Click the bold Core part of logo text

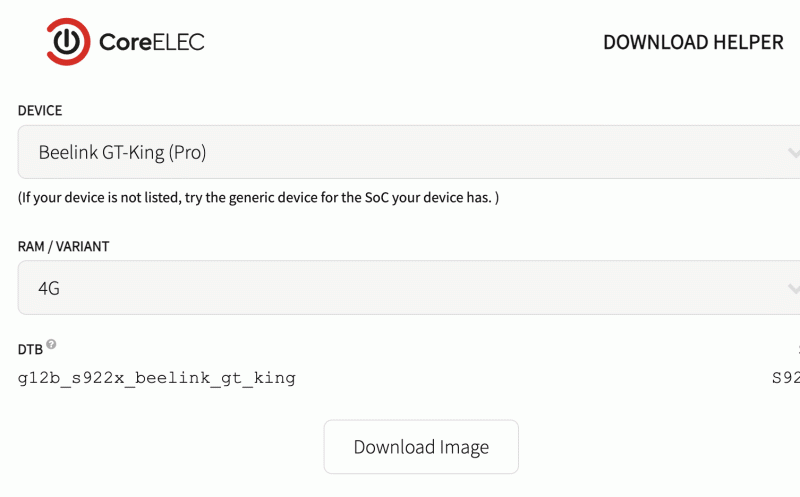125,42
